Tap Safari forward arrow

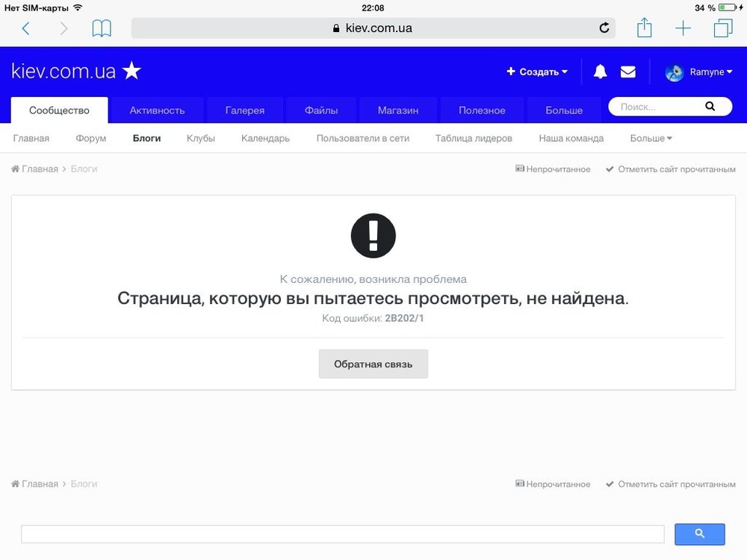63,28
